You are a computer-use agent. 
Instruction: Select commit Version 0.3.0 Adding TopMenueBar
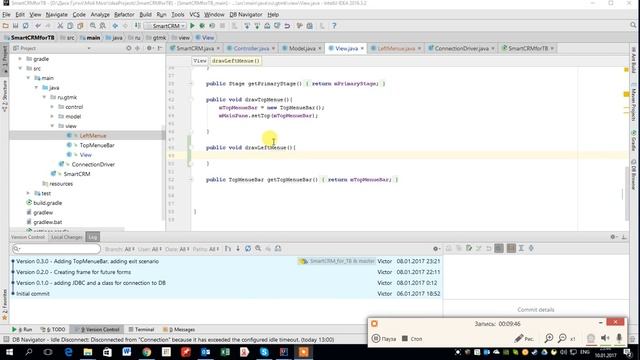(226, 261)
